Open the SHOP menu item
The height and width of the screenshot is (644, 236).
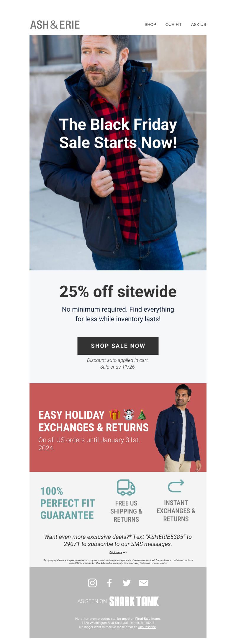pos(150,24)
